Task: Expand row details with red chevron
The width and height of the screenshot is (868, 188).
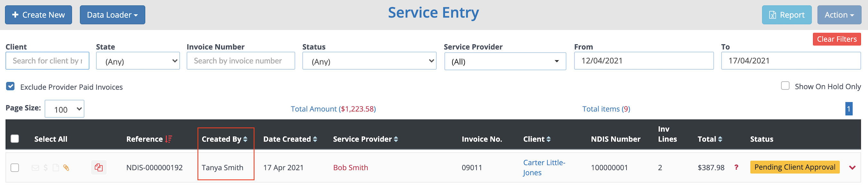Action: [852, 168]
